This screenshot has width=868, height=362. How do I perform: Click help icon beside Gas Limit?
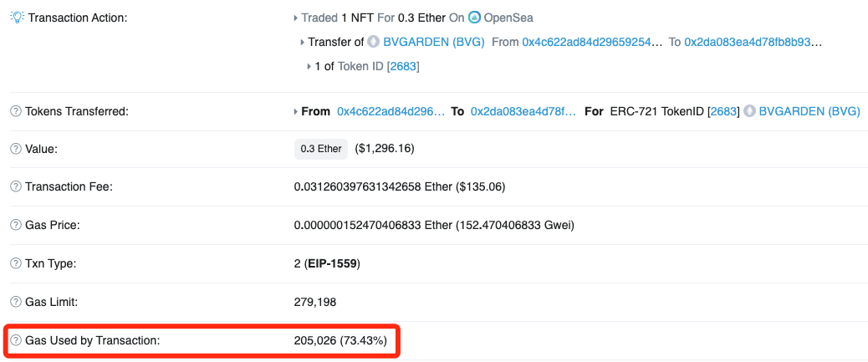point(16,302)
